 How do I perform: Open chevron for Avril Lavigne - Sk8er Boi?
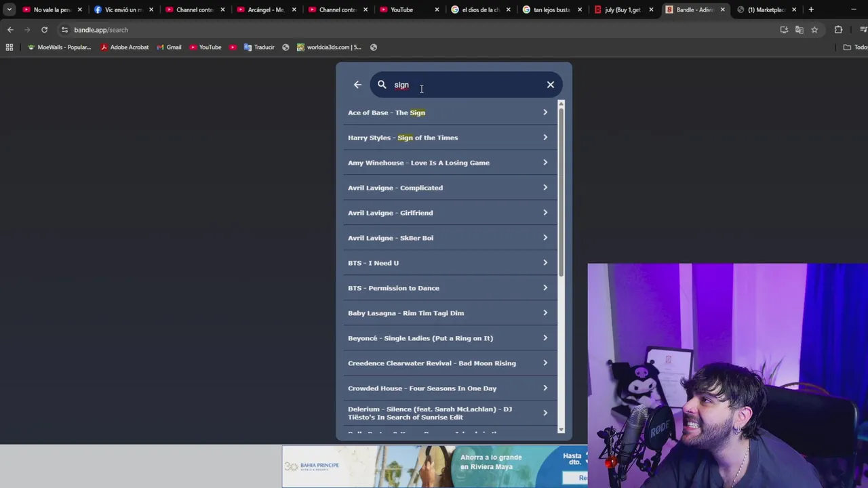click(545, 238)
